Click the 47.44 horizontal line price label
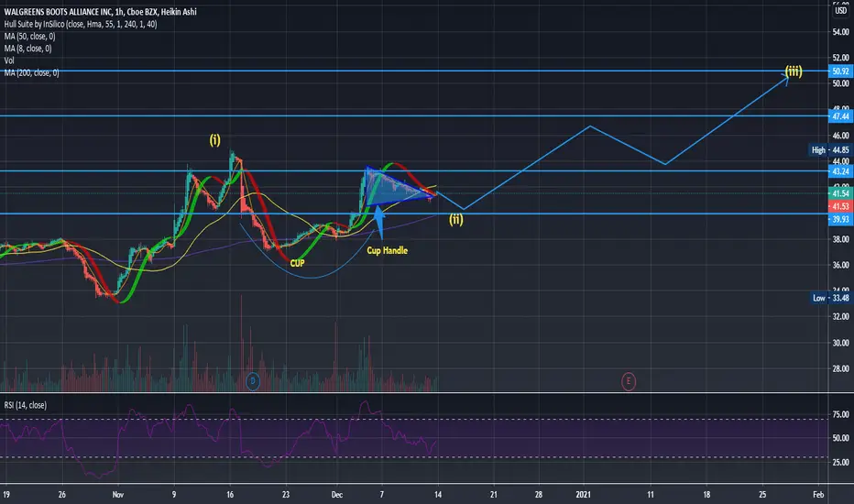The image size is (854, 504). coord(840,116)
